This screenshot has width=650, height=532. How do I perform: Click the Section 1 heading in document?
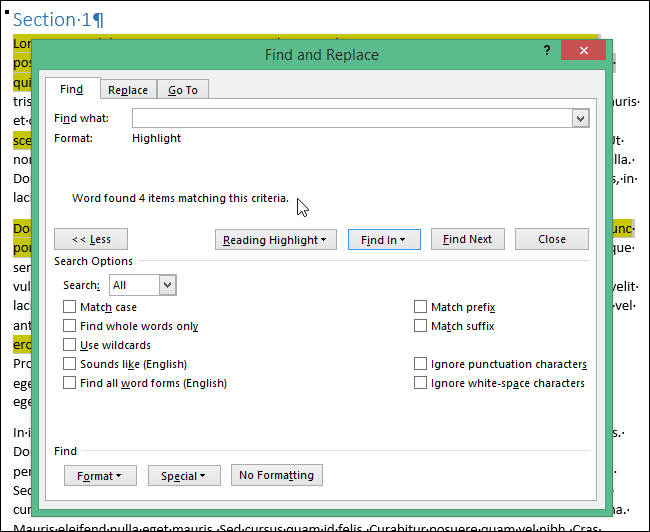58,19
